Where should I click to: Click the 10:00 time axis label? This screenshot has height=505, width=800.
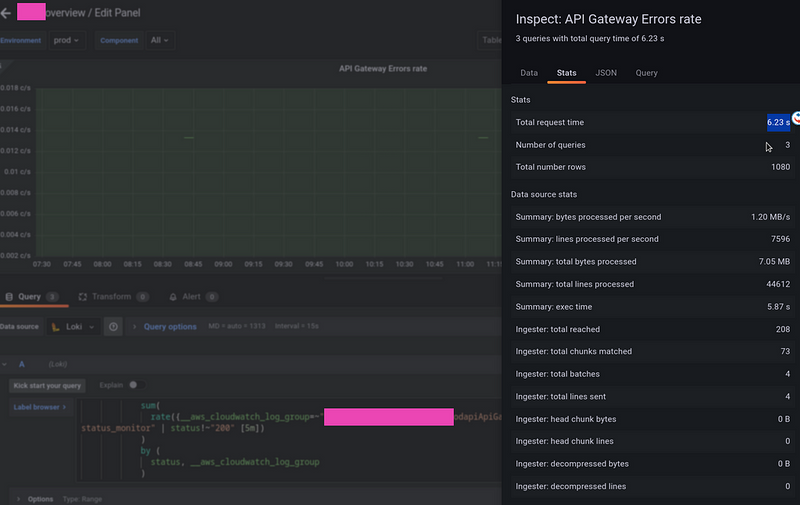click(x=344, y=264)
